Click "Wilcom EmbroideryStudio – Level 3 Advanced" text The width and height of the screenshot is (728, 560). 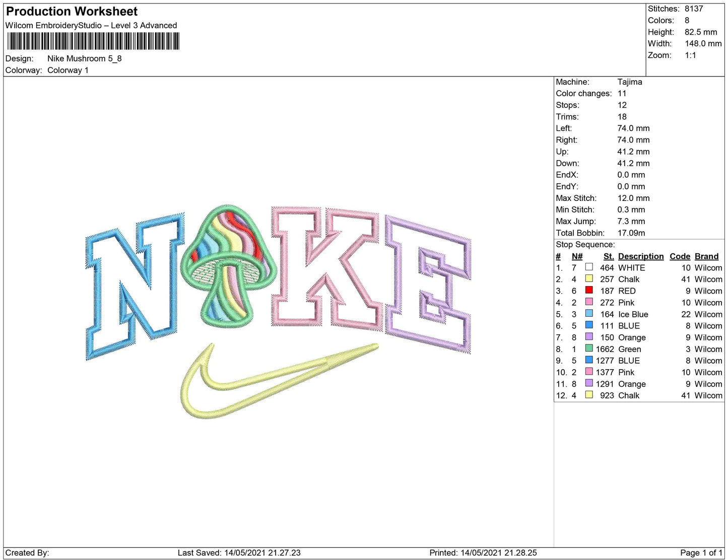point(91,25)
